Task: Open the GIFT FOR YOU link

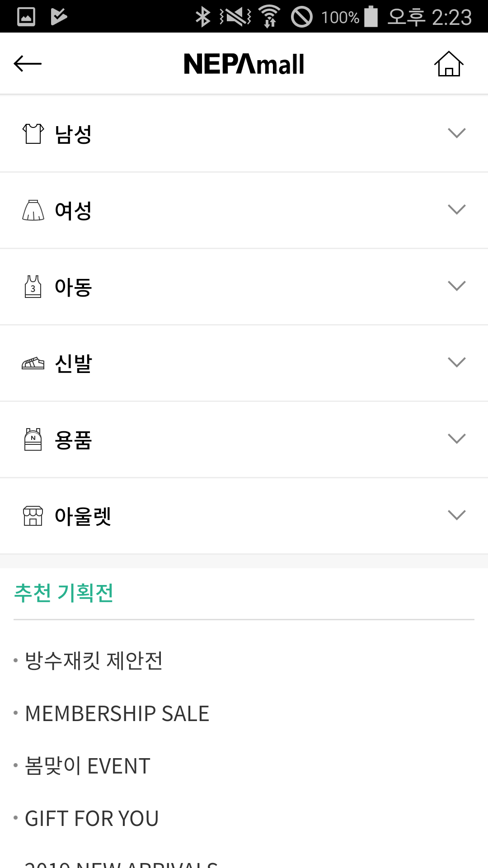Action: pos(92,819)
